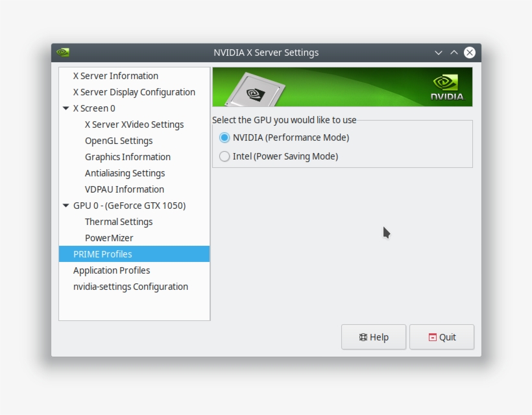Open OpenGL Settings
Viewport: 532px width, 415px height.
(119, 141)
